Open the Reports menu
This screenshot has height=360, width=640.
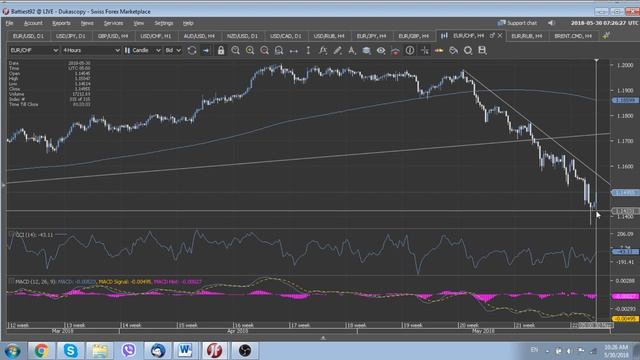(x=61, y=23)
